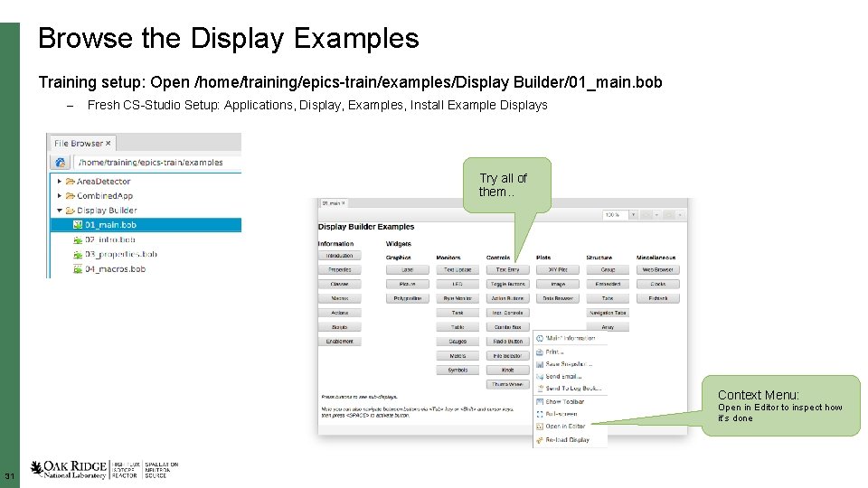
Task: Click the Byte Monitor button
Action: (458, 298)
